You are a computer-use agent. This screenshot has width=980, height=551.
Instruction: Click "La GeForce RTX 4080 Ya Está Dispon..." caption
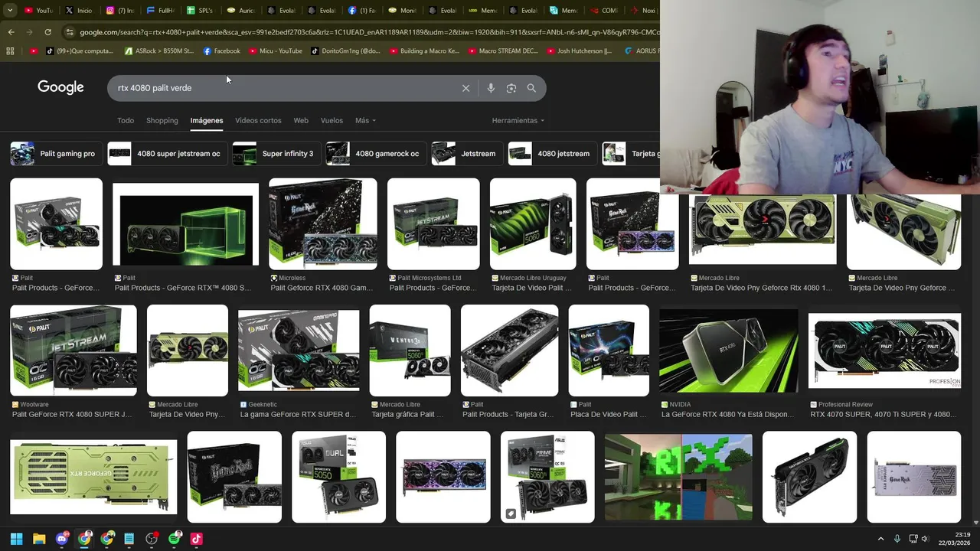tap(726, 414)
